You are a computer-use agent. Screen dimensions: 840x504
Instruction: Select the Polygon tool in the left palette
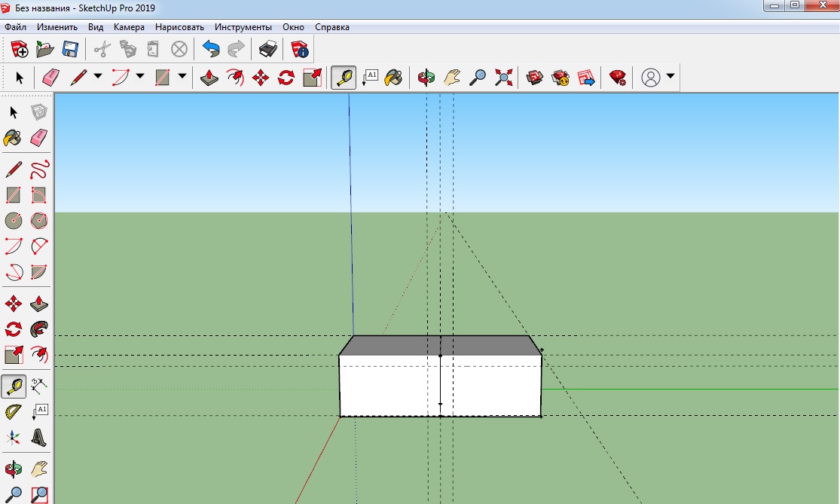(x=39, y=220)
